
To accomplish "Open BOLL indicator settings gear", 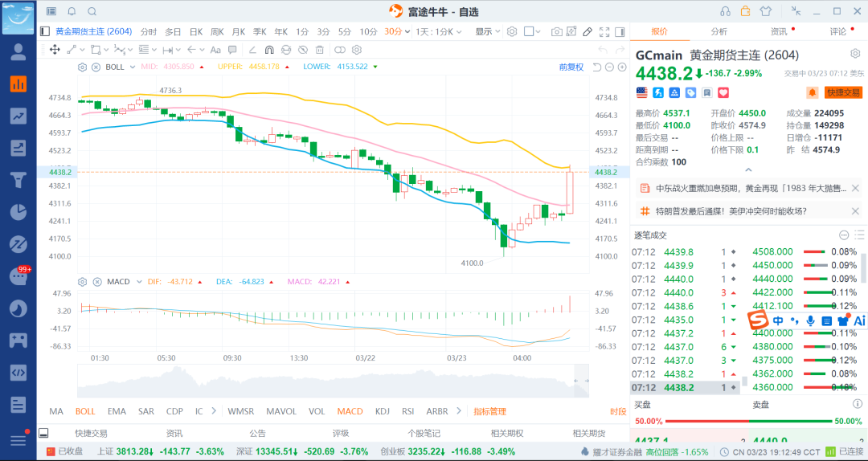I will click(82, 67).
